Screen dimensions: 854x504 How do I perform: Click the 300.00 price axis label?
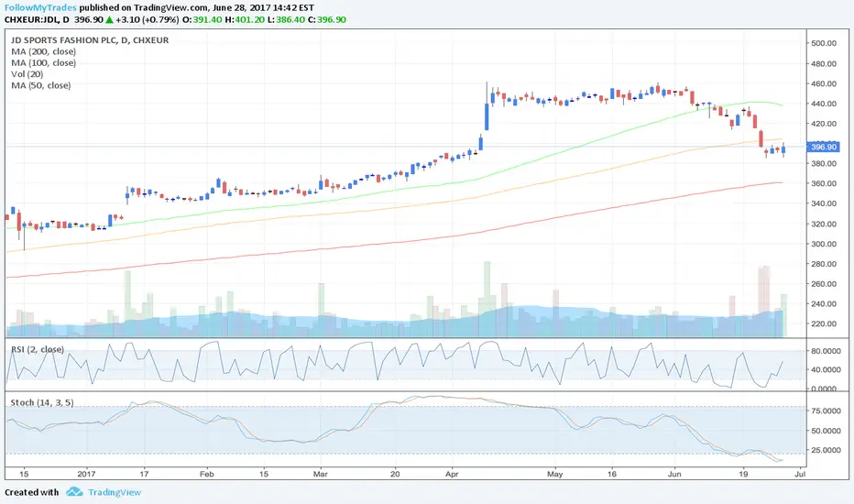pyautogui.click(x=824, y=244)
